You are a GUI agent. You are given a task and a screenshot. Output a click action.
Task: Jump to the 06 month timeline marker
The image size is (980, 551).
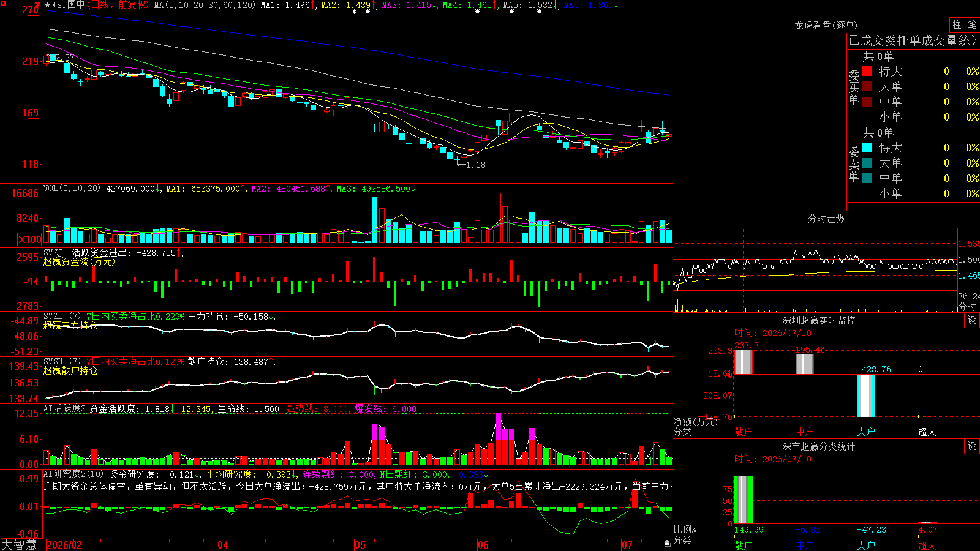point(483,545)
